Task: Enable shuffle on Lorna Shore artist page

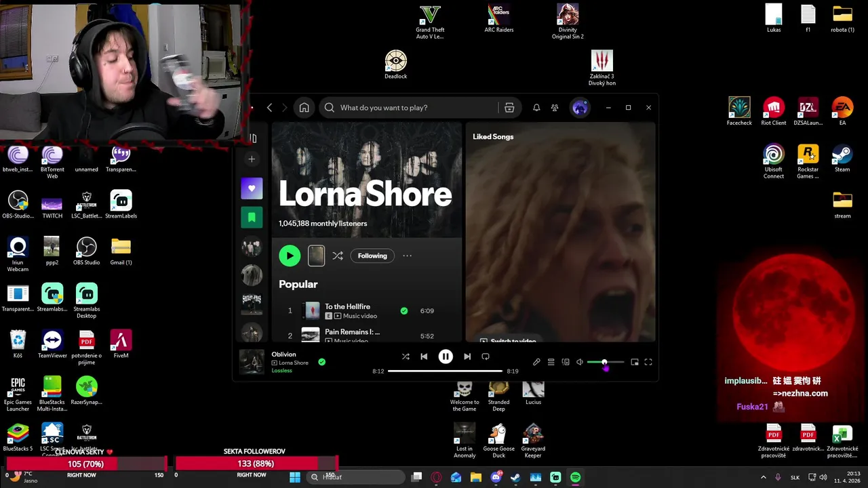Action: click(338, 256)
